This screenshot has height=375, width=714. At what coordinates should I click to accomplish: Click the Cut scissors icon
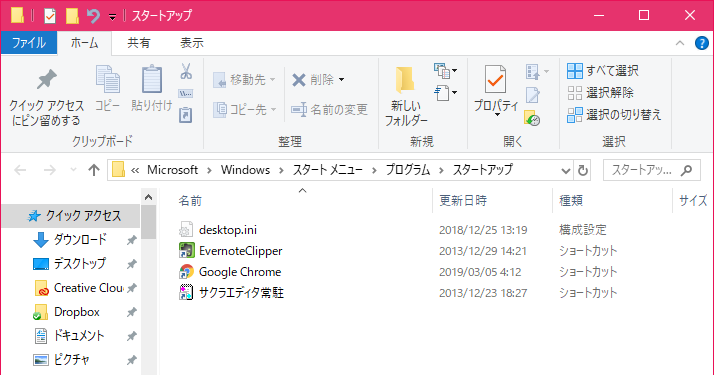[x=186, y=71]
